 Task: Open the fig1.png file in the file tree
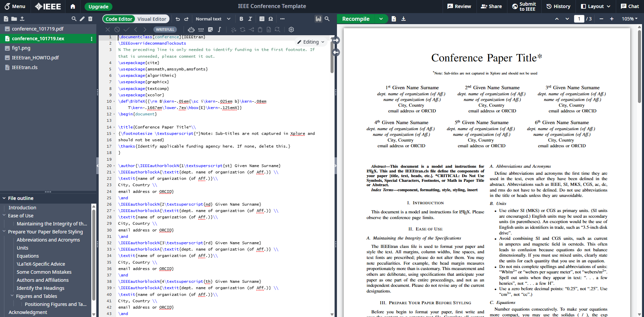[21, 48]
